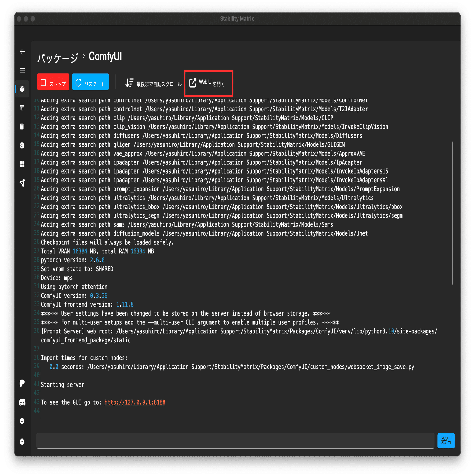Open the notebook-shaped sidebar icon
The width and height of the screenshot is (476, 476).
tap(22, 127)
